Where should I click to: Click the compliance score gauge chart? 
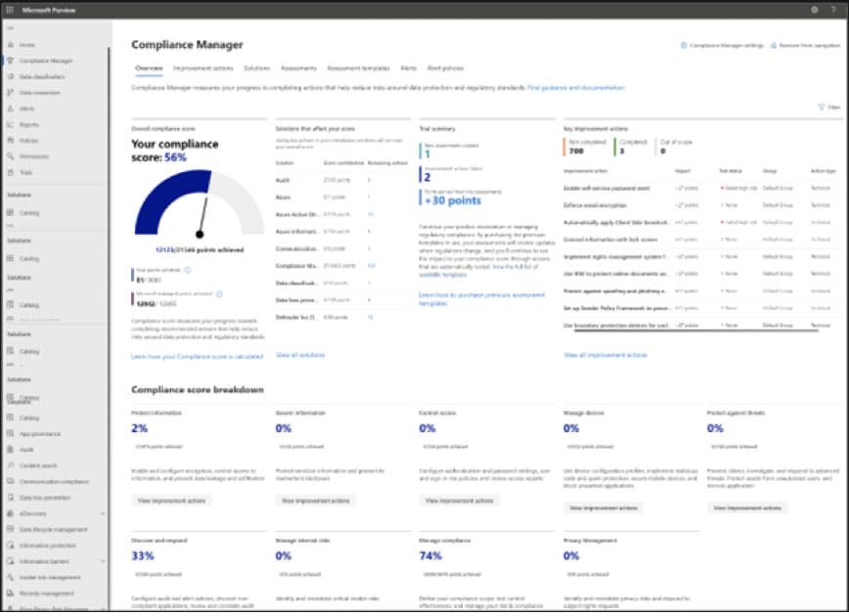[200, 203]
